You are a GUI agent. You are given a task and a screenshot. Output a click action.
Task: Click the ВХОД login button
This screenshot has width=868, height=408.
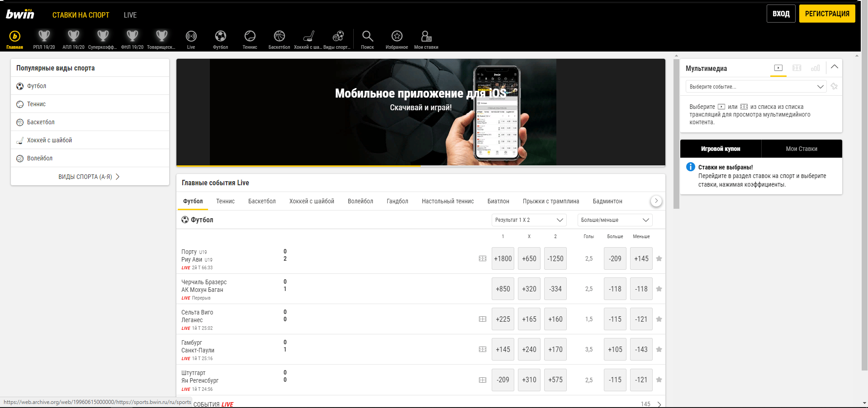[781, 14]
